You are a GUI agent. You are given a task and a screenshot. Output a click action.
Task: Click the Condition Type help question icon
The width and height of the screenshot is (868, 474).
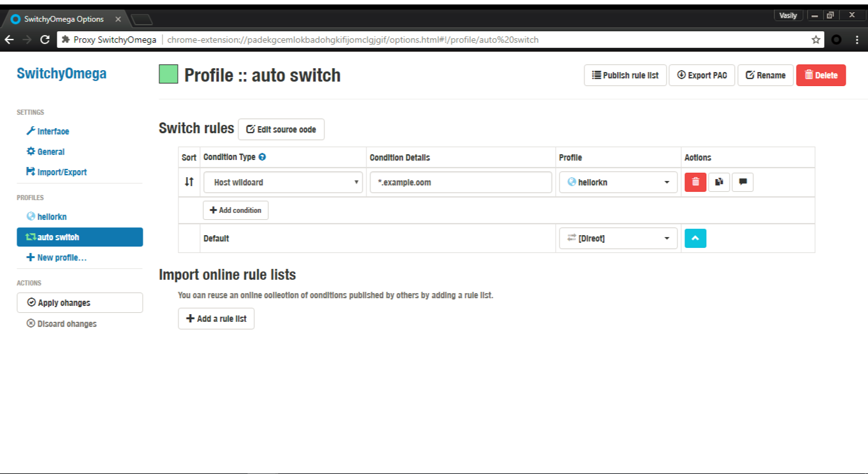[x=262, y=157]
